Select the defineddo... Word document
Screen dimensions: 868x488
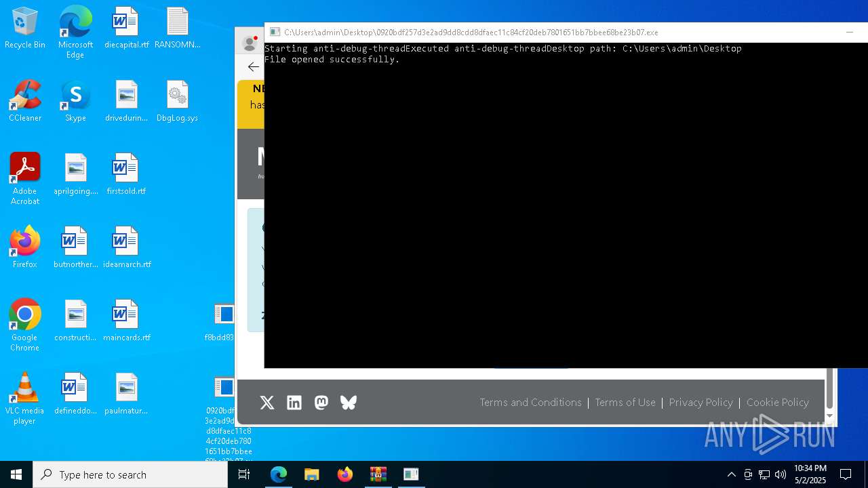click(x=75, y=394)
